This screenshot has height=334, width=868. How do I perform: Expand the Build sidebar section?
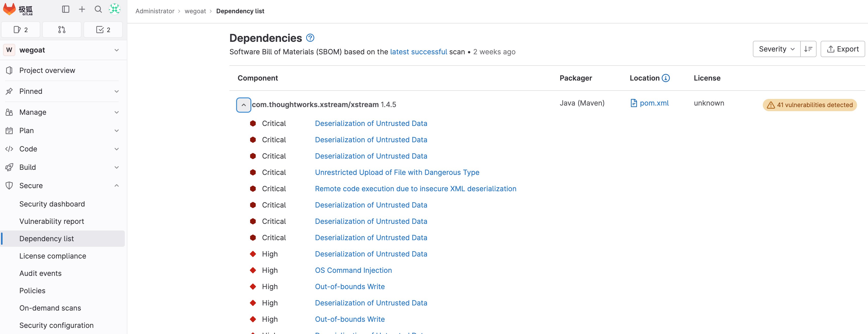117,167
